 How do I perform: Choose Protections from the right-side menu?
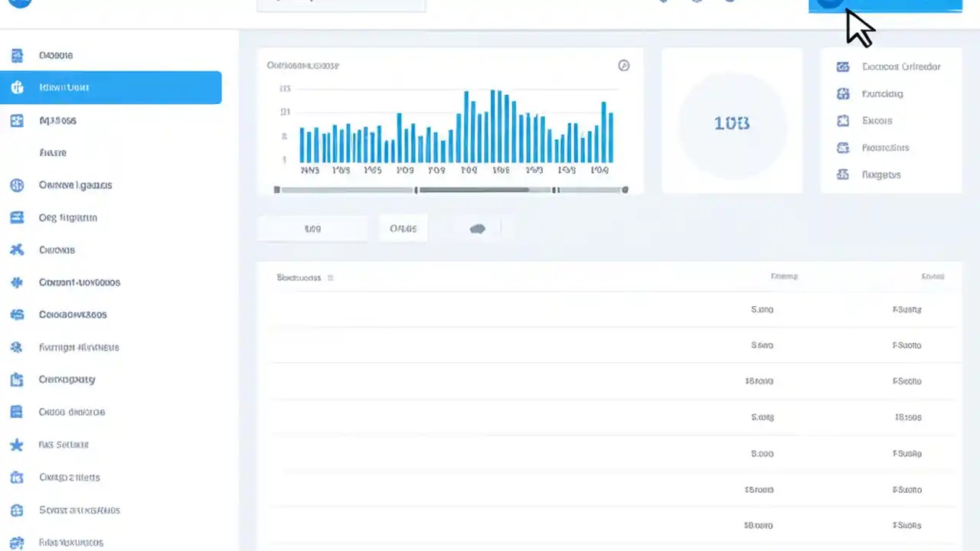tap(885, 148)
